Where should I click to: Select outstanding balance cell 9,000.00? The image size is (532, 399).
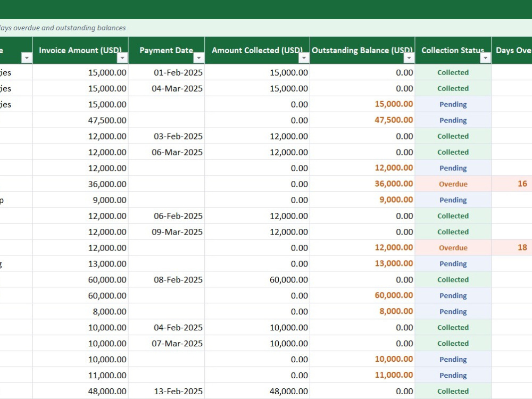[x=362, y=200]
